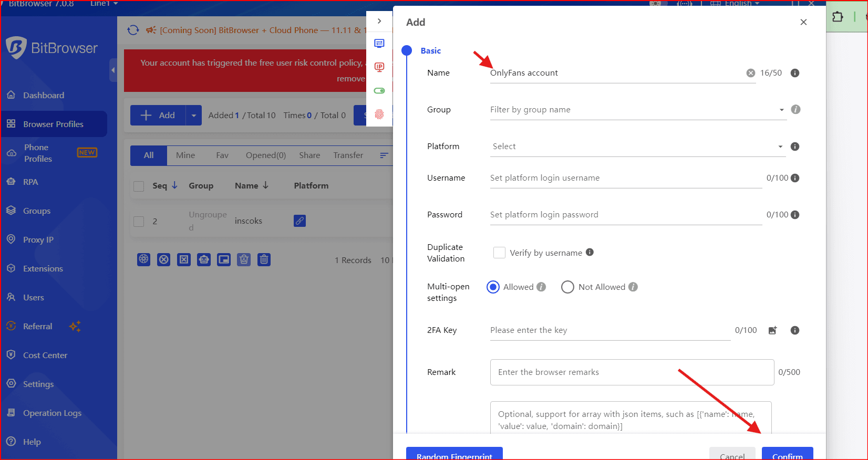The height and width of the screenshot is (460, 868).
Task: Click the trash icon in bottom toolbar
Action: point(264,259)
